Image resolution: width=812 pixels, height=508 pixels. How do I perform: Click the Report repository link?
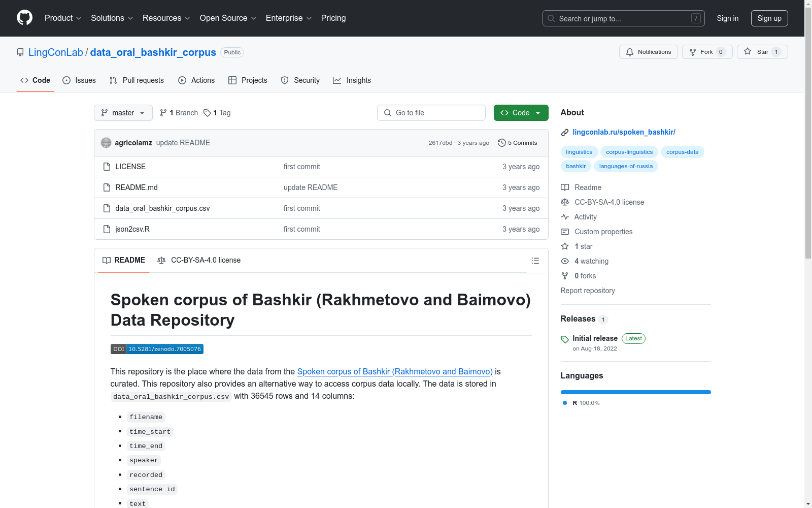(x=588, y=291)
